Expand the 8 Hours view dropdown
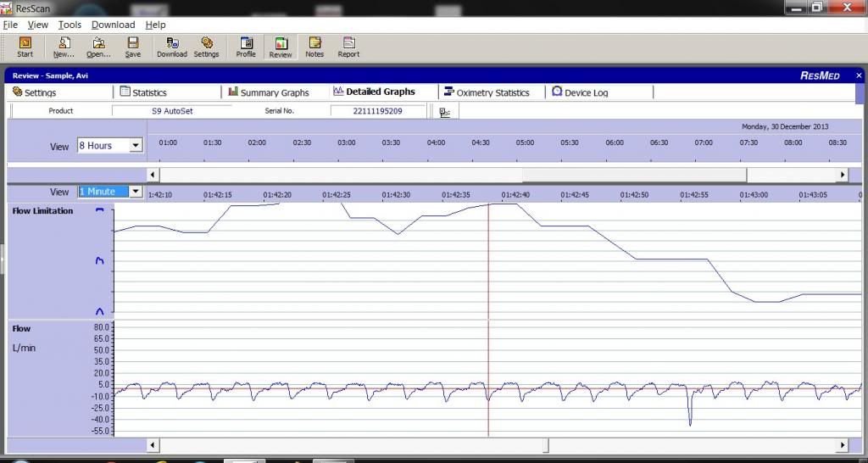This screenshot has width=868, height=463. 136,146
